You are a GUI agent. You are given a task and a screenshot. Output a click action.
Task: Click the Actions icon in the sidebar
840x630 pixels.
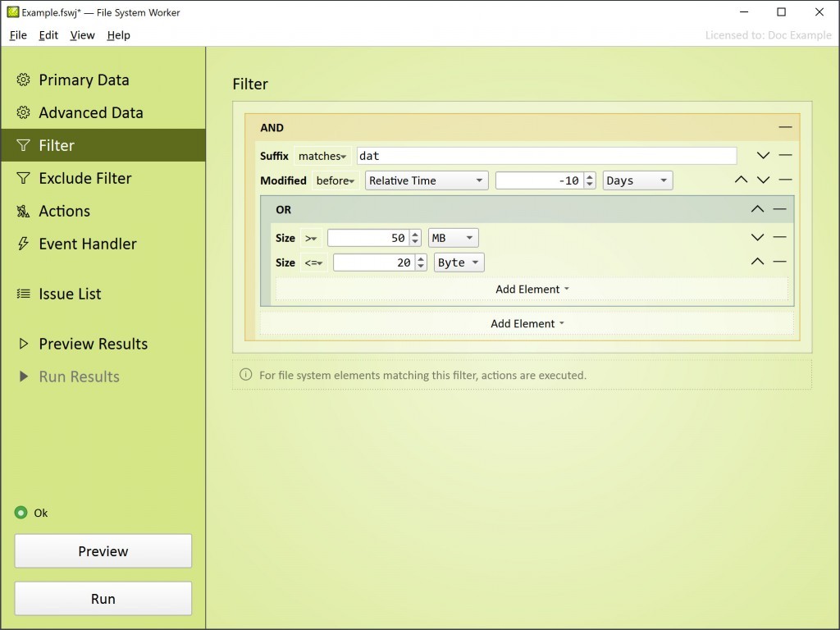pos(23,211)
